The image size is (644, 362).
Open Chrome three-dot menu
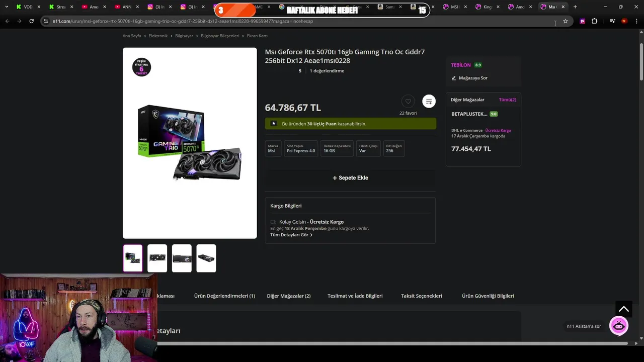point(636,21)
